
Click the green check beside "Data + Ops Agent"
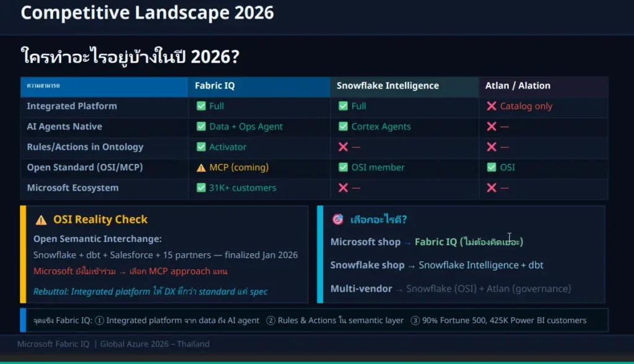coord(201,127)
